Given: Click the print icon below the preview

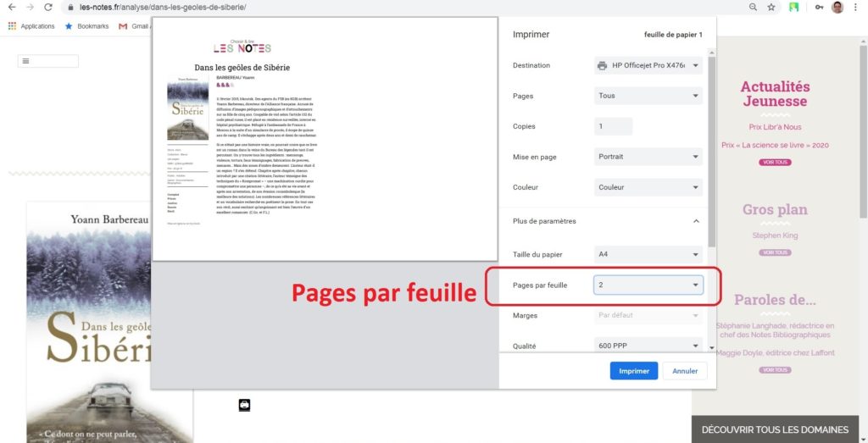Looking at the screenshot, I should point(244,405).
